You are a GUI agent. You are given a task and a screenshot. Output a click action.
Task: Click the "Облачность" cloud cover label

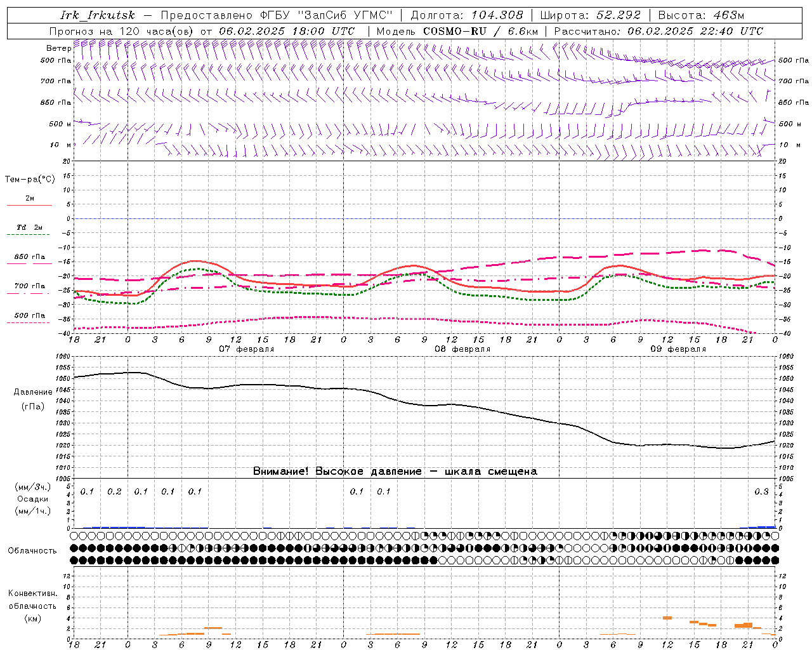point(32,551)
